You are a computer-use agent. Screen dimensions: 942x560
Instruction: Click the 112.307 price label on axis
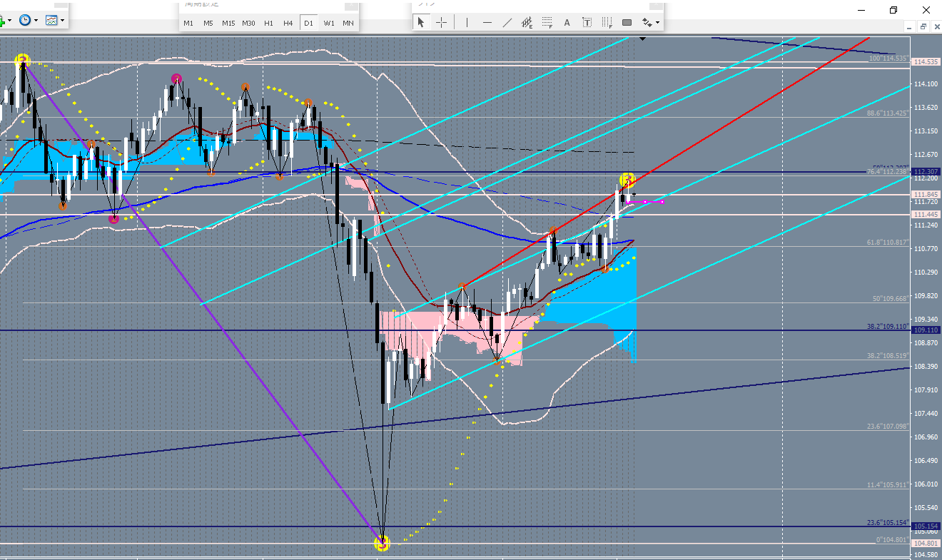[x=926, y=172]
